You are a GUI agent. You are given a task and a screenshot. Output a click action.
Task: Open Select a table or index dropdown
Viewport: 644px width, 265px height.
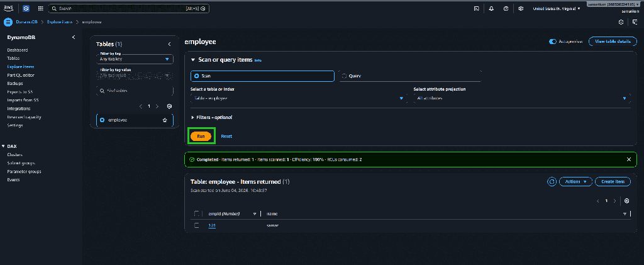tap(299, 98)
